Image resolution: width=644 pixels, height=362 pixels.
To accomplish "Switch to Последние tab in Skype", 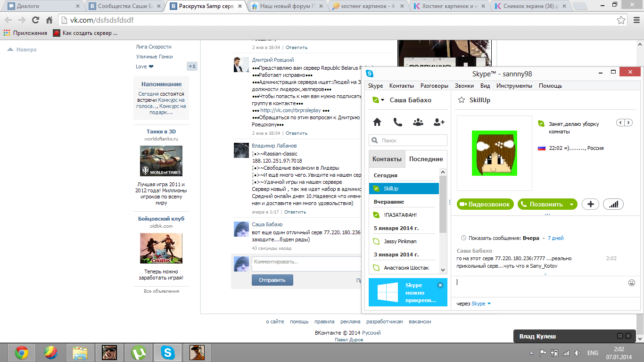I will [426, 159].
